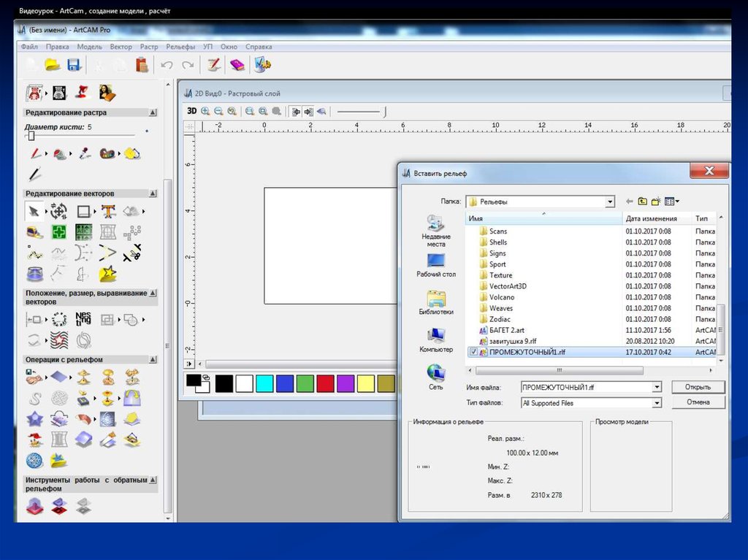This screenshot has width=748, height=560.
Task: Click the Открыть button
Action: [x=697, y=387]
